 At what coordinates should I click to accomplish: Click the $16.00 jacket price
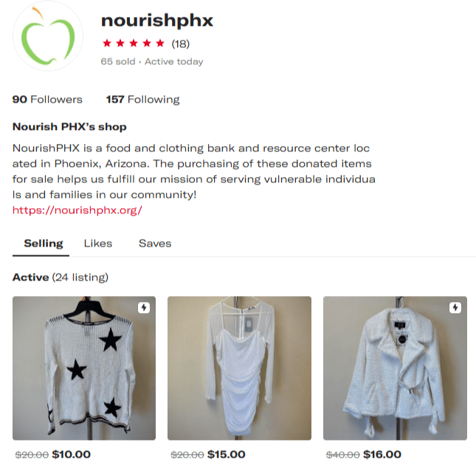(x=382, y=454)
